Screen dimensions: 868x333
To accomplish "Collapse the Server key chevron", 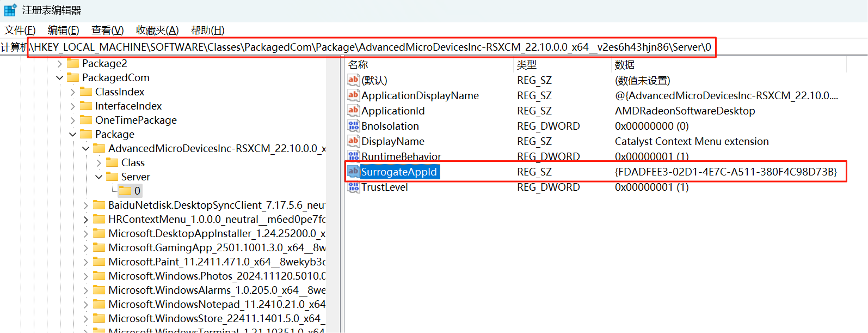I will pos(99,177).
